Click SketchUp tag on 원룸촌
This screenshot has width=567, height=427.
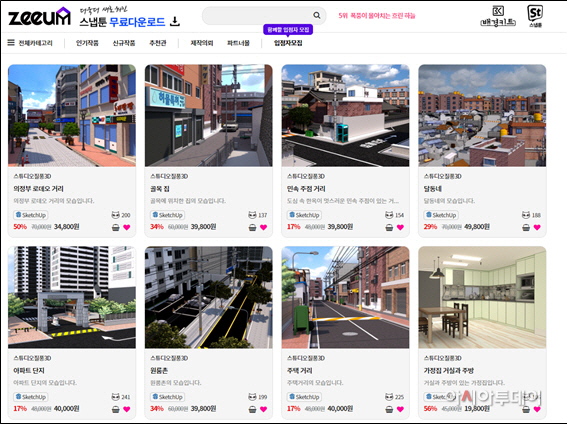pyautogui.click(x=167, y=397)
